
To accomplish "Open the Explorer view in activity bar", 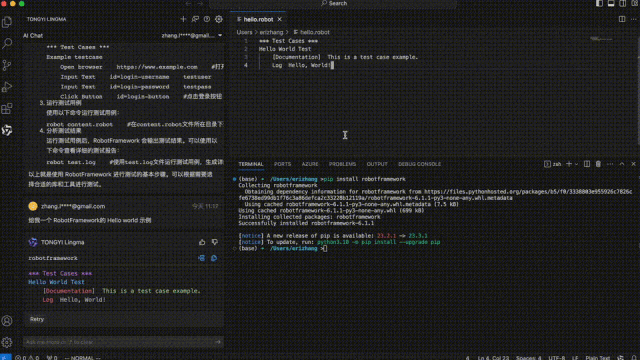I will click(x=7, y=22).
